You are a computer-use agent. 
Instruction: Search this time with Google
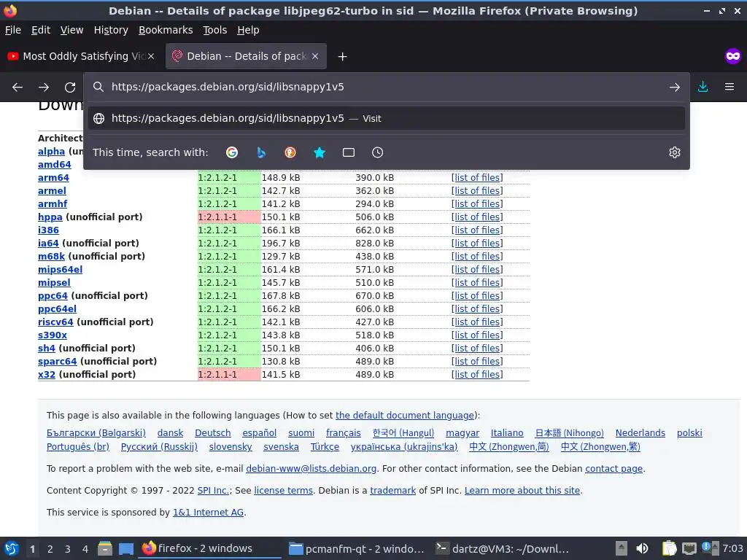(x=232, y=152)
